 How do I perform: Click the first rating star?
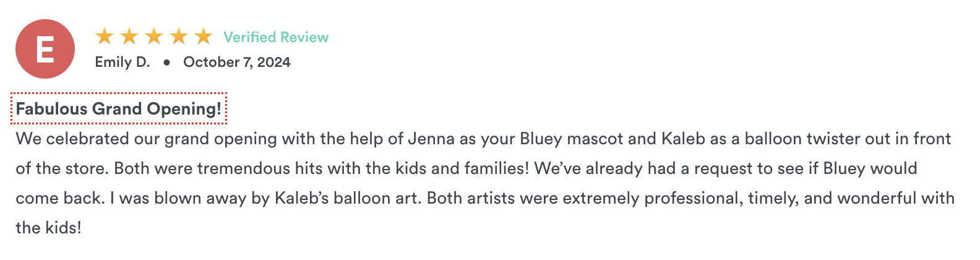pyautogui.click(x=105, y=37)
